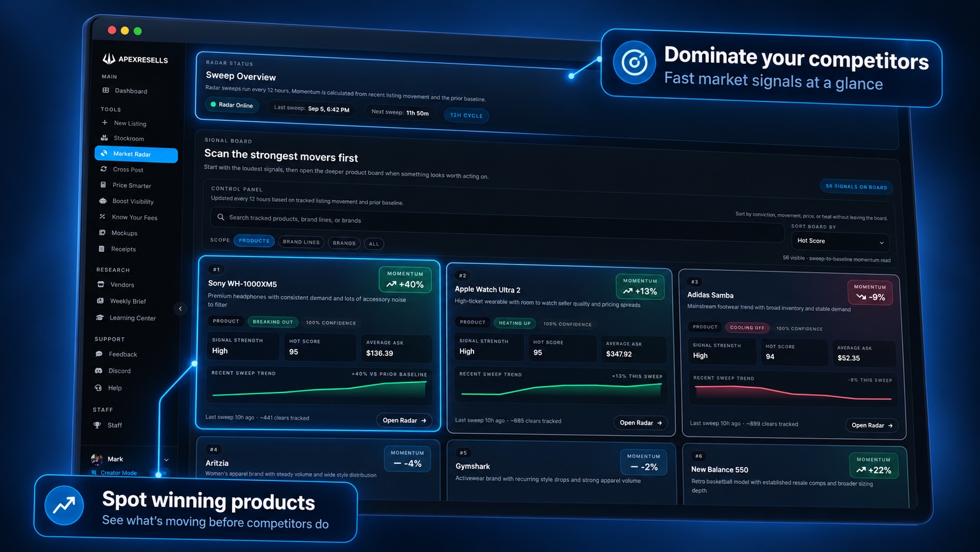Click Adidas average ask $52.35
980x552 pixels.
tap(849, 358)
